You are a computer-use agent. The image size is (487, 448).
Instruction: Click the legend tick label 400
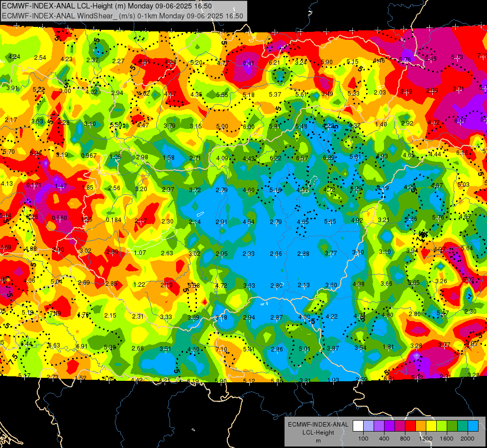tap(384, 439)
